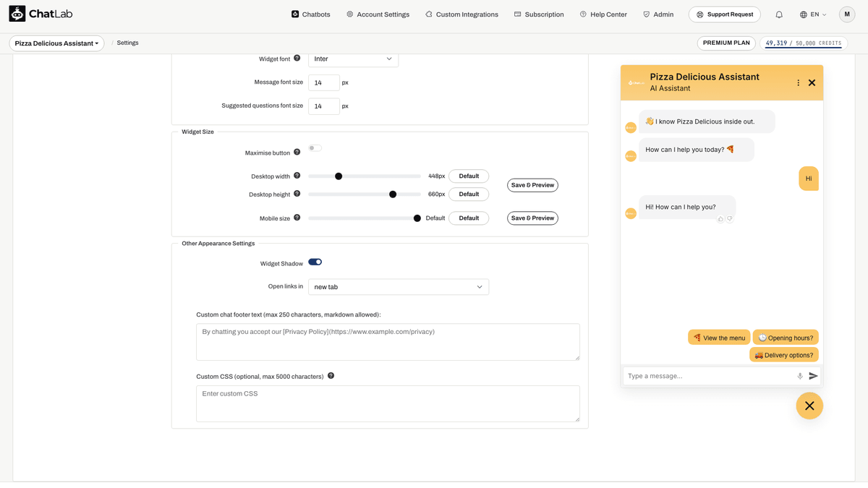Go to the Admin section
This screenshot has width=868, height=488.
click(x=658, y=14)
